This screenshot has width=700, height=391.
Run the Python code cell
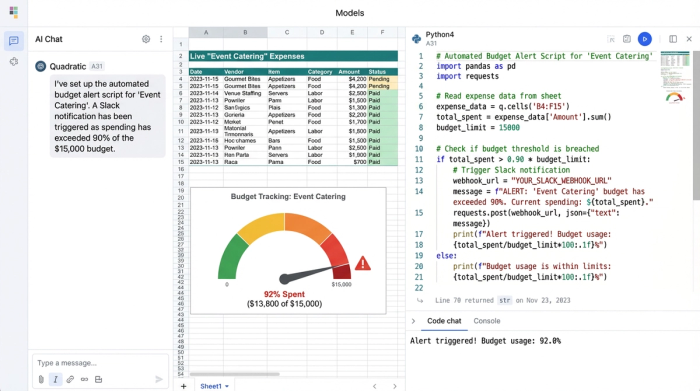point(645,39)
